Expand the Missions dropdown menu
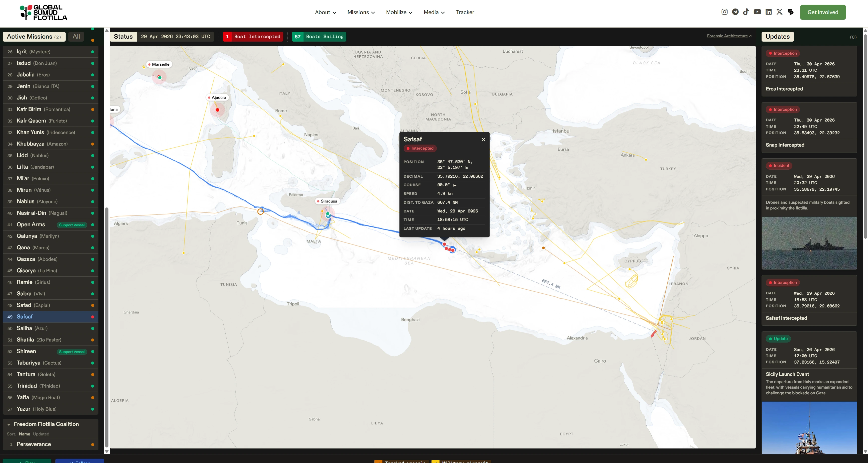 pos(361,12)
